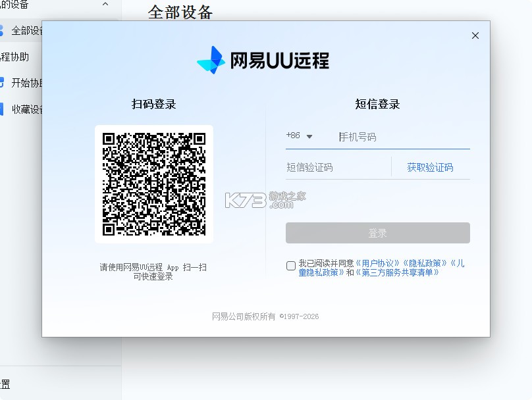
Task: Open the 《用户协议》 link
Action: tap(378, 263)
